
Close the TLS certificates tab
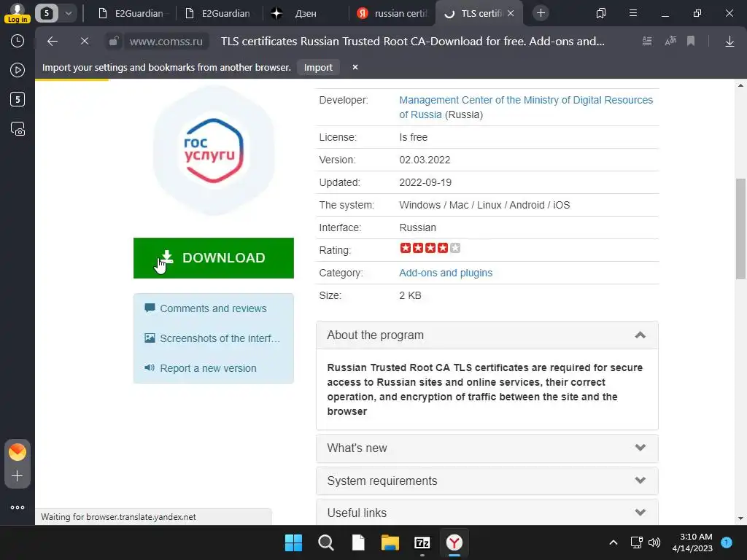point(511,13)
